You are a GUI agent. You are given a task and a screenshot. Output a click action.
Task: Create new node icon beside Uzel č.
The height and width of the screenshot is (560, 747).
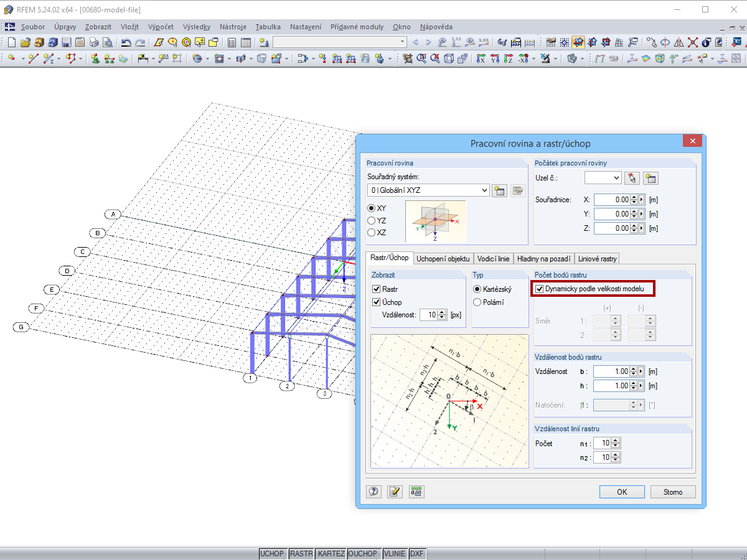coord(651,179)
